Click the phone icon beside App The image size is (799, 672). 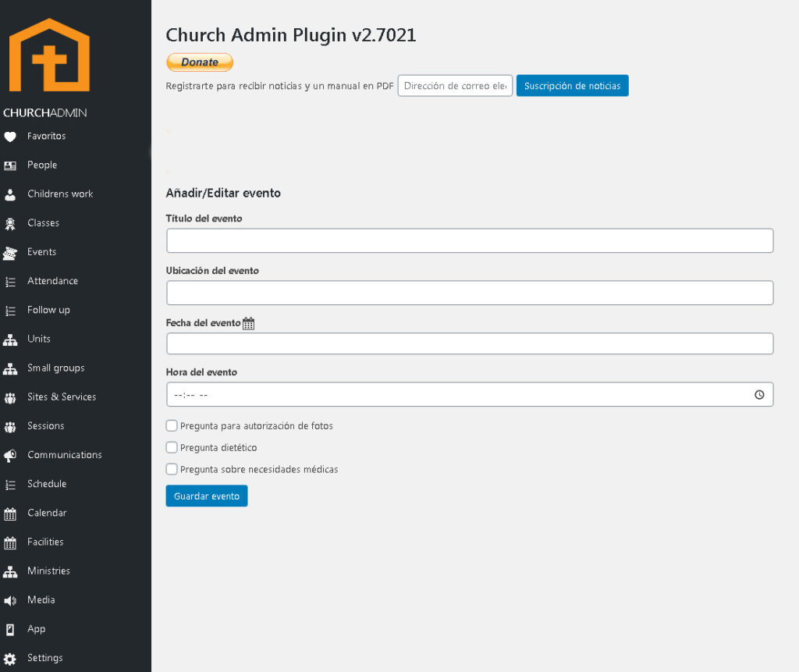[x=10, y=629]
